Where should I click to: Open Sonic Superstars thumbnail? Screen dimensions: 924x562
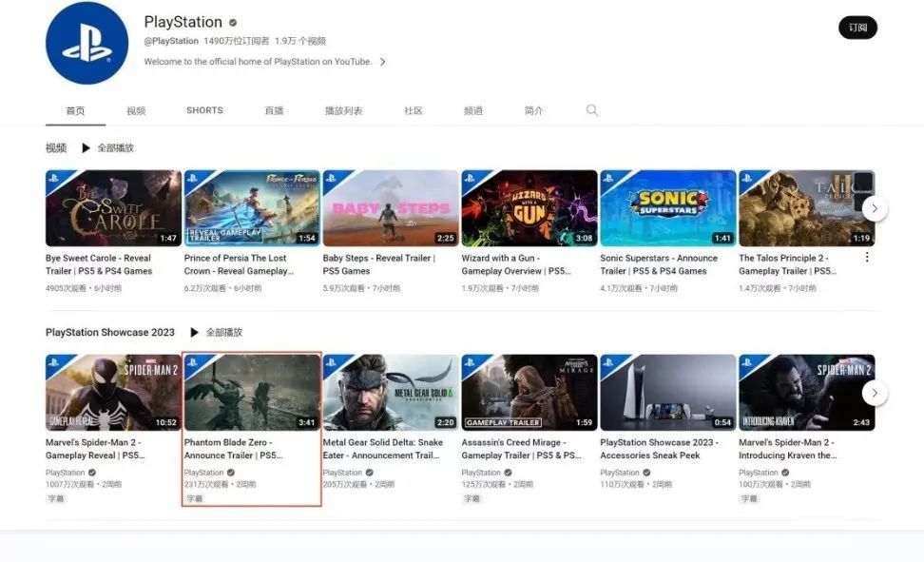pos(668,208)
